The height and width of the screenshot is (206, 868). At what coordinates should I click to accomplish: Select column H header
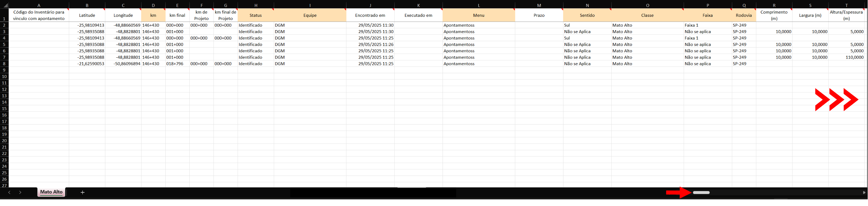[x=256, y=5]
